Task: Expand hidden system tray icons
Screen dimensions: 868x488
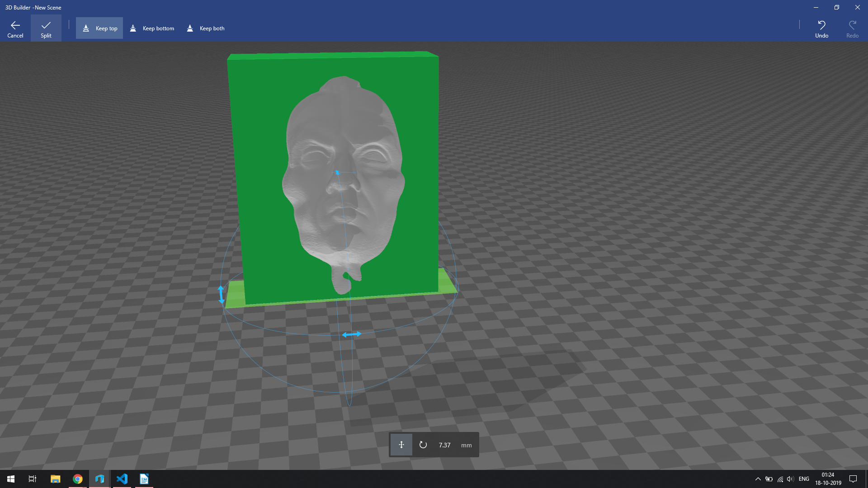Action: tap(758, 479)
